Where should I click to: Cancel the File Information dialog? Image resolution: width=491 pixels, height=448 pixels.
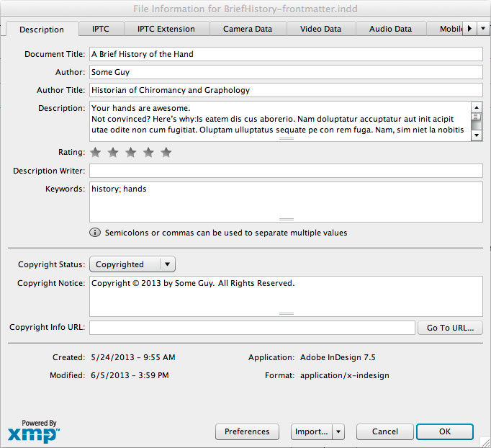pos(384,432)
